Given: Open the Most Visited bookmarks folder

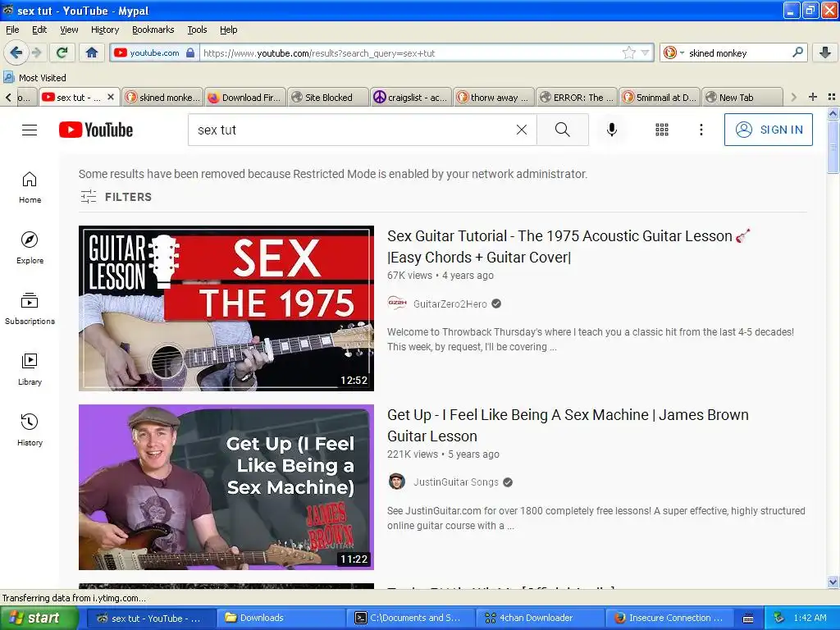Looking at the screenshot, I should [x=35, y=78].
